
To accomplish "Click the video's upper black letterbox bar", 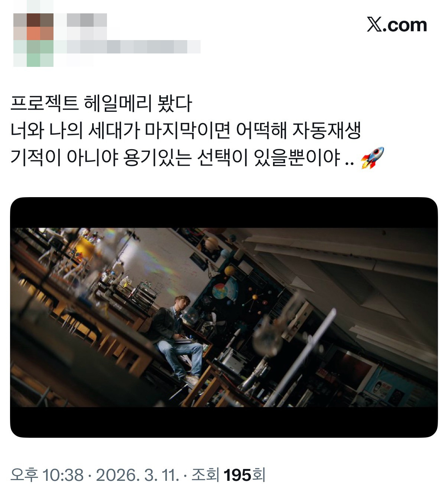I will click(x=224, y=213).
